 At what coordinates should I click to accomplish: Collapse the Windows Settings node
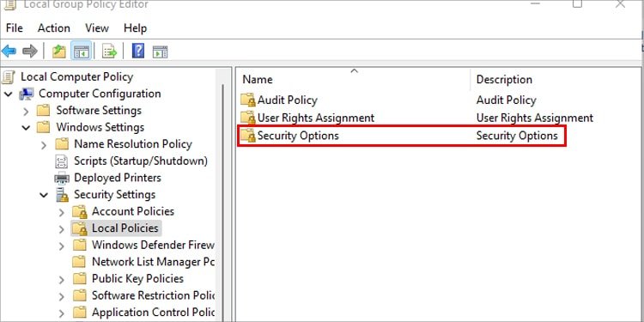(26, 128)
